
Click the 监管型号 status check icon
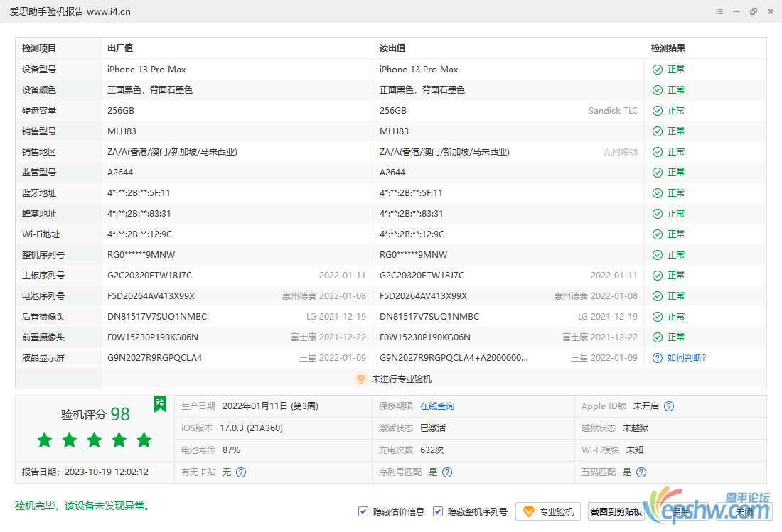tap(658, 173)
